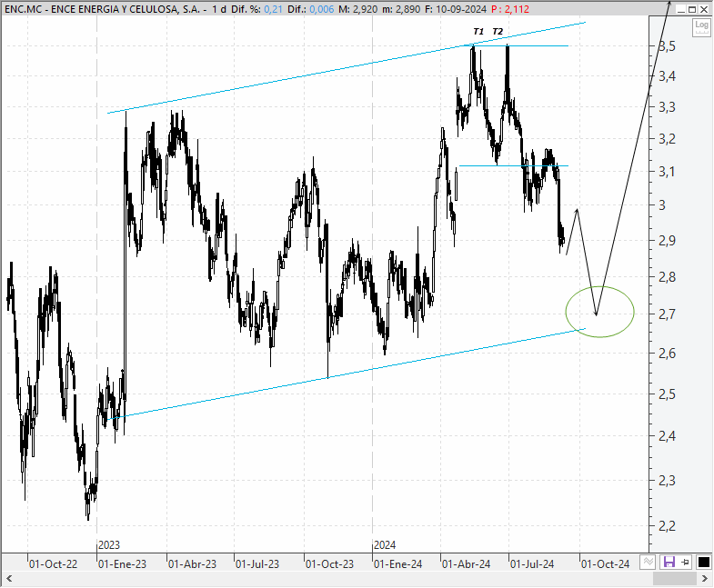
Task: Click the 01-Abr-23 date axis label
Action: pyautogui.click(x=192, y=564)
